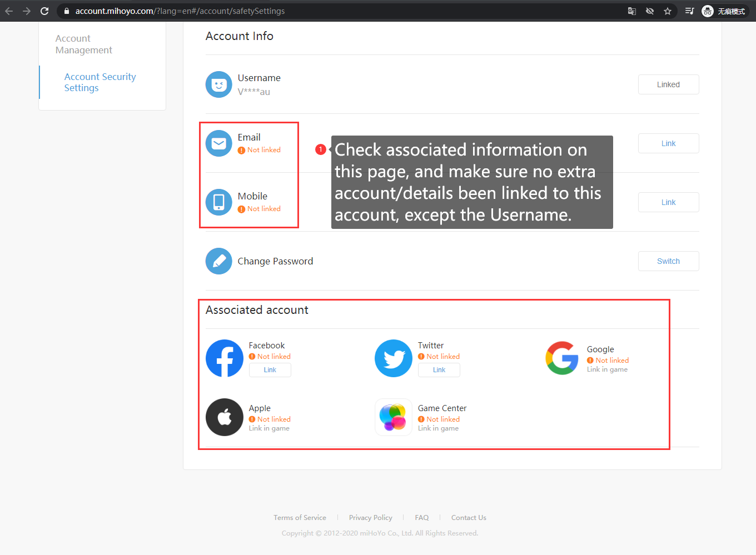This screenshot has height=555, width=756.
Task: Bookmark this page with the star icon
Action: (x=668, y=11)
